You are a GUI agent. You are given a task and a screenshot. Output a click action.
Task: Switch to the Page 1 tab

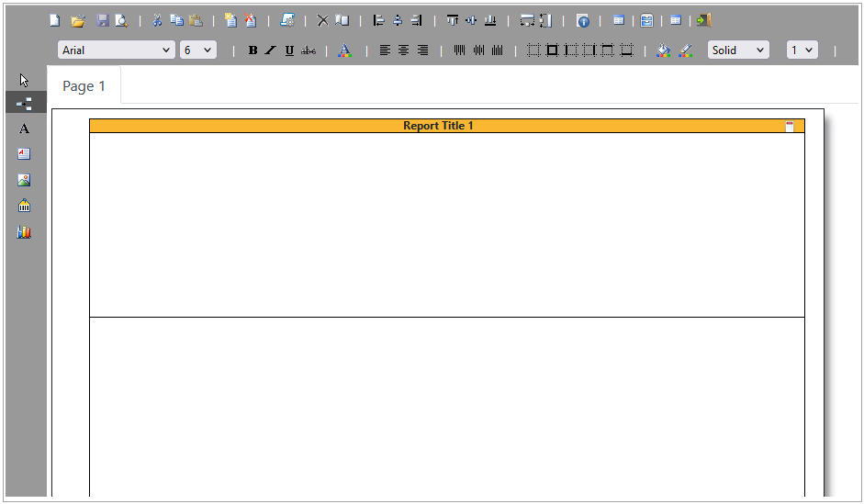(x=84, y=86)
